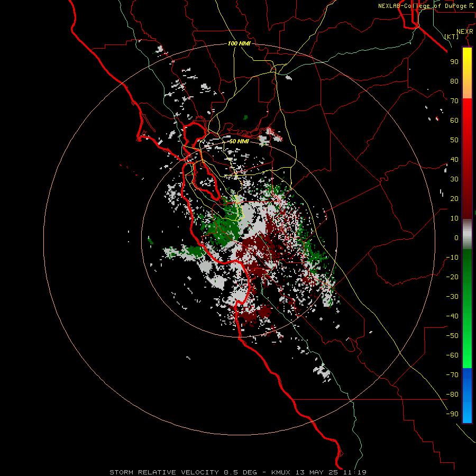This screenshot has width=476, height=476.
Task: Click the 50 NMI range ring label
Action: click(239, 141)
